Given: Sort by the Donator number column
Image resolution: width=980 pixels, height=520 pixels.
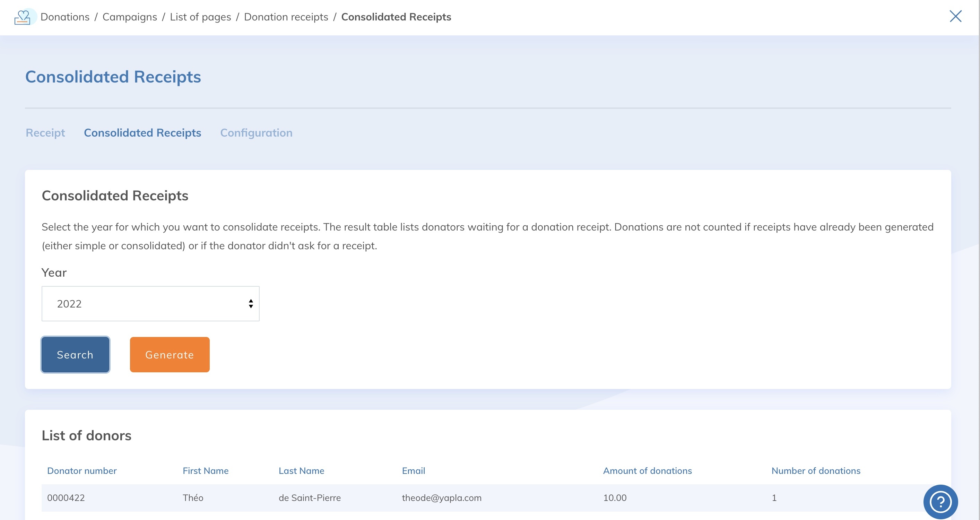Looking at the screenshot, I should coord(82,470).
